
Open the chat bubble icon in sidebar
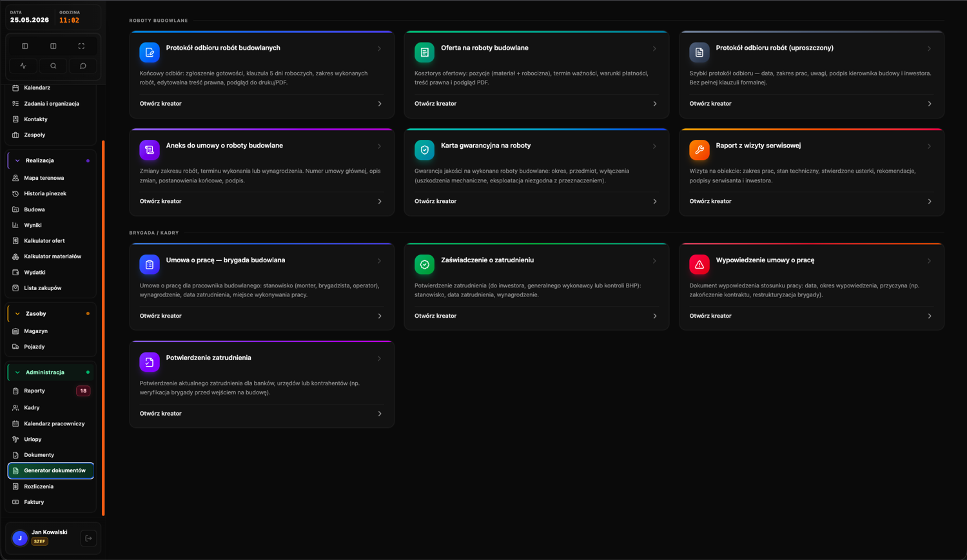pos(83,66)
